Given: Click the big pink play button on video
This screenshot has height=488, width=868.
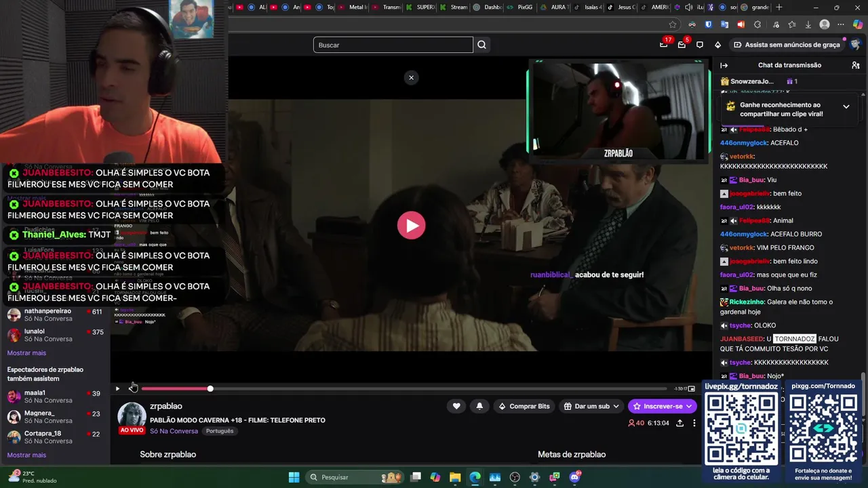Looking at the screenshot, I should 411,226.
